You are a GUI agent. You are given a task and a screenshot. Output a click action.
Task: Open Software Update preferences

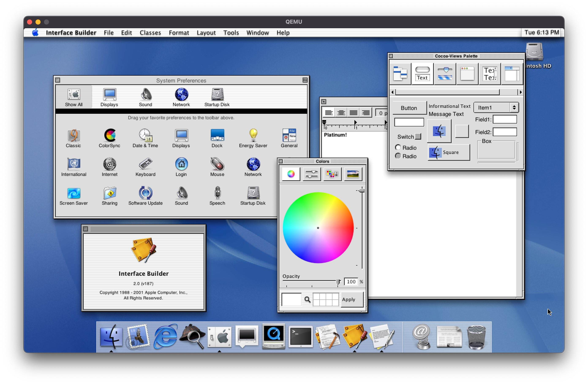click(x=145, y=196)
